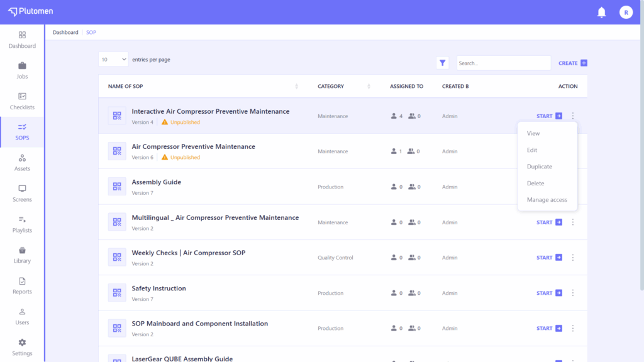Open the Jobs briefcase icon
The width and height of the screenshot is (644, 362).
click(x=22, y=65)
